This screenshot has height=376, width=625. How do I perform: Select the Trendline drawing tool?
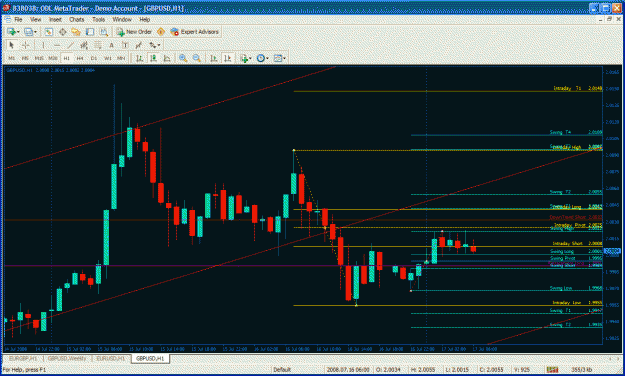71,45
